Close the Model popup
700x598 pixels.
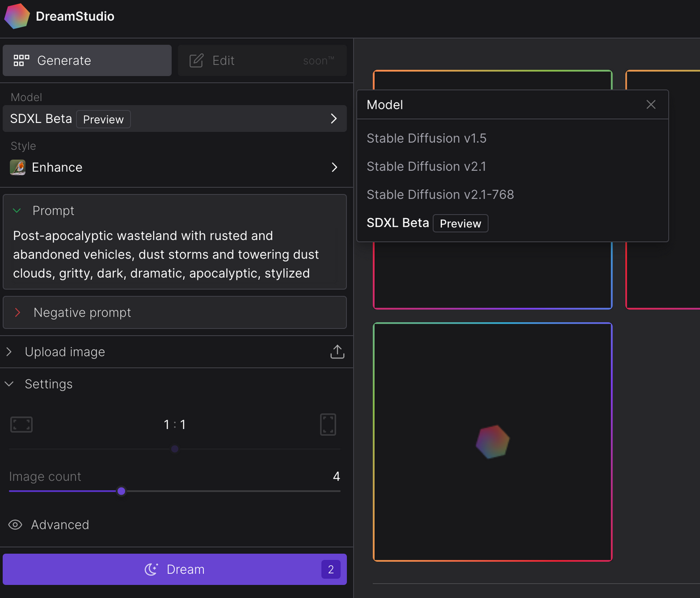click(651, 104)
